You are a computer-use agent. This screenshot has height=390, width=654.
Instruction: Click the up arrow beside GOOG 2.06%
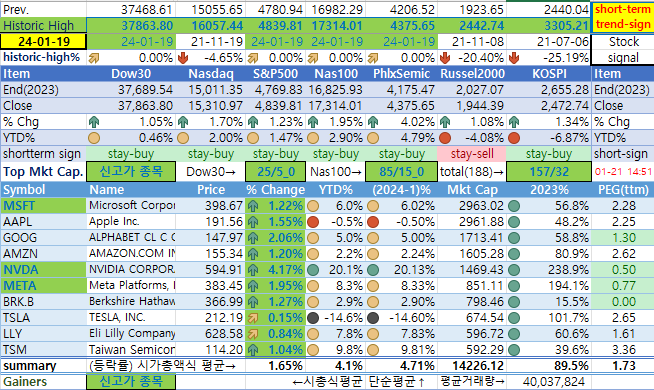tap(253, 238)
